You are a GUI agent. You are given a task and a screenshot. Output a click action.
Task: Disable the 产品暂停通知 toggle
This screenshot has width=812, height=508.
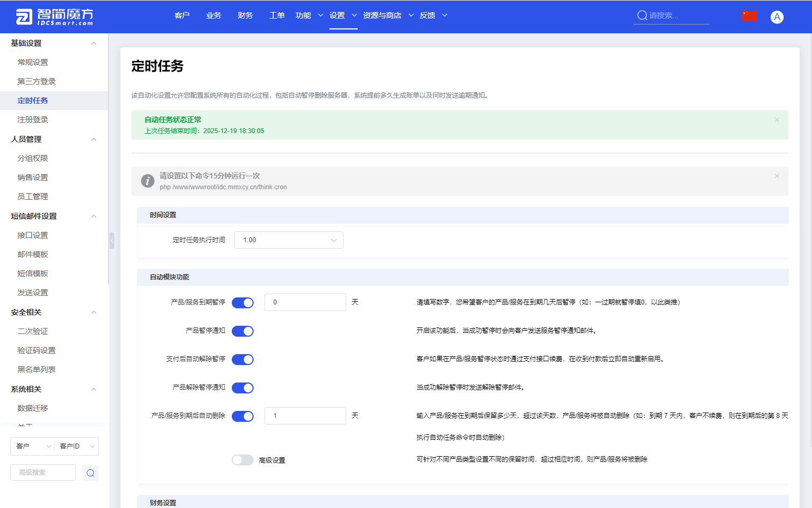tap(243, 331)
